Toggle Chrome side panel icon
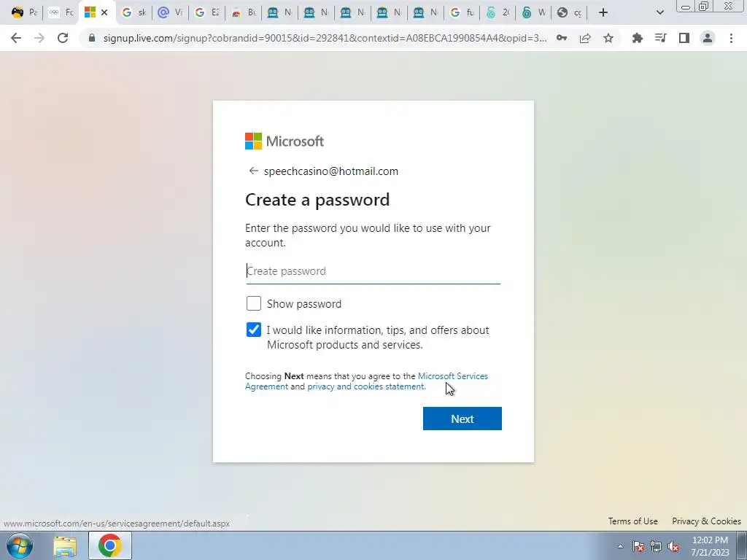Image resolution: width=747 pixels, height=560 pixels. pos(684,38)
